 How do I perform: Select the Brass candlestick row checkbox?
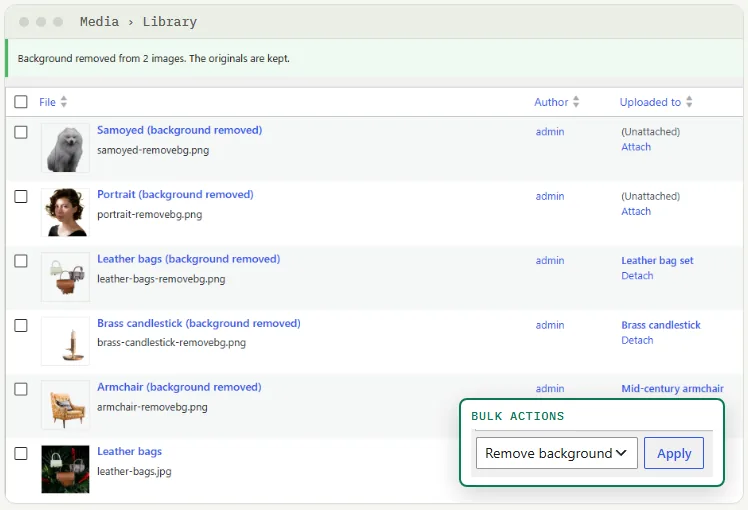[21, 325]
